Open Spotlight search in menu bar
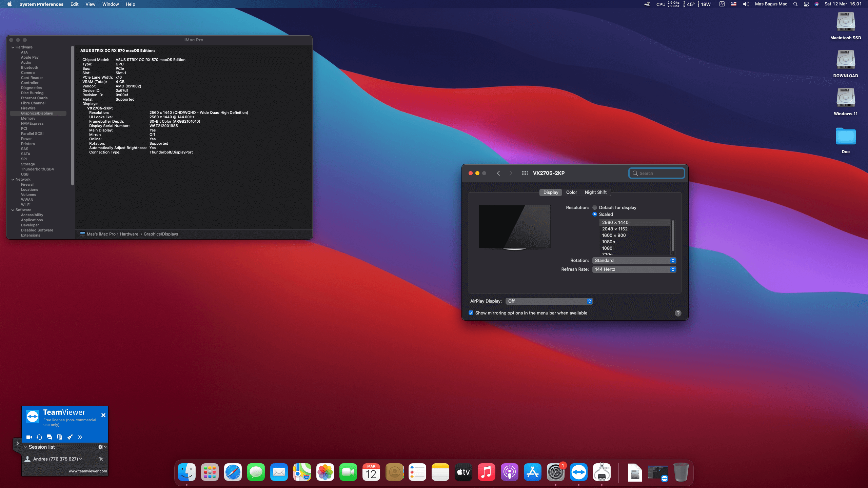This screenshot has height=488, width=868. click(795, 4)
